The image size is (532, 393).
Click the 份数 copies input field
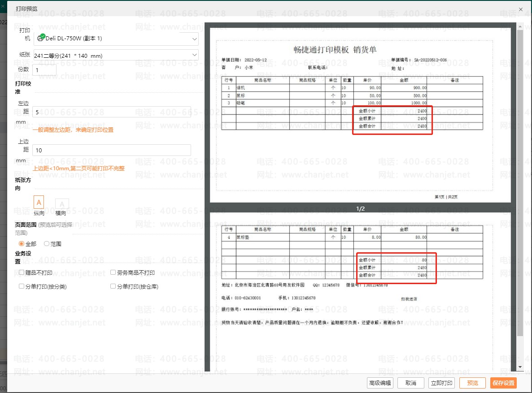(44, 70)
